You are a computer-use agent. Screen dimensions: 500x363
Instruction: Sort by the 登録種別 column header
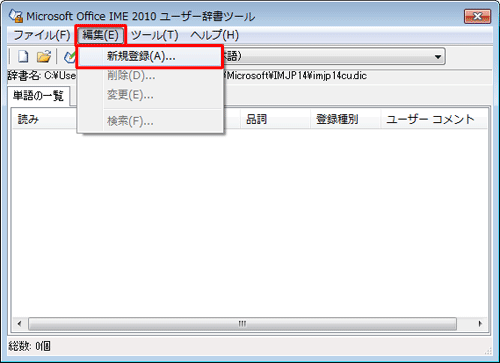(x=345, y=119)
